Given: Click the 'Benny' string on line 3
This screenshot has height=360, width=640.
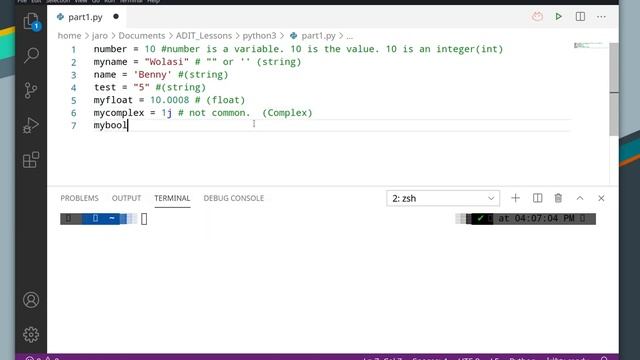Looking at the screenshot, I should click(152, 74).
